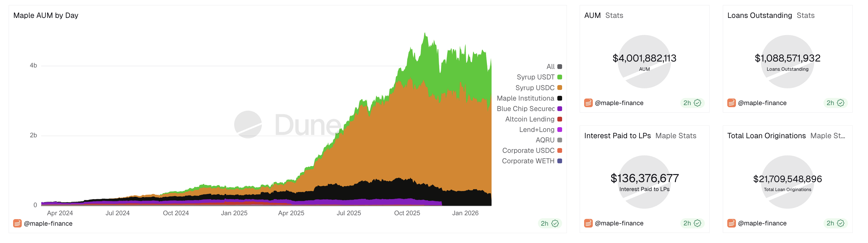Screen dimensions: 868x243
Task: Toggle the Syrup USDT series in legend
Action: [535, 77]
